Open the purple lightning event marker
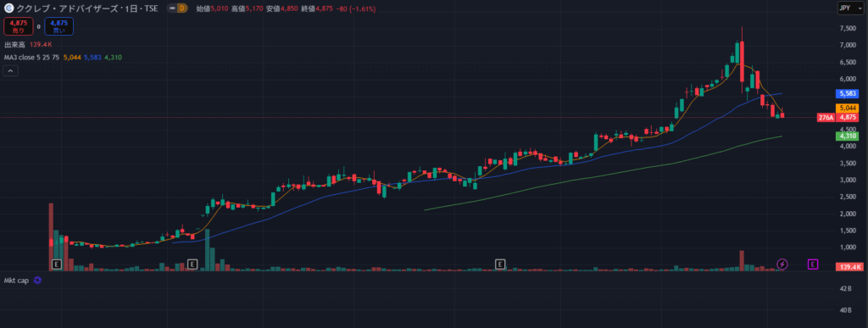 pyautogui.click(x=782, y=264)
